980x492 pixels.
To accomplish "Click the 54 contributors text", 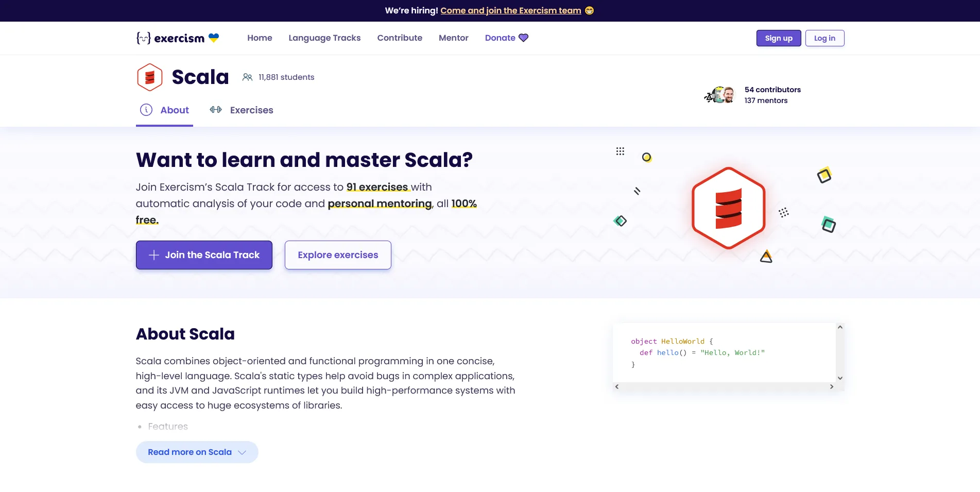I will click(772, 90).
